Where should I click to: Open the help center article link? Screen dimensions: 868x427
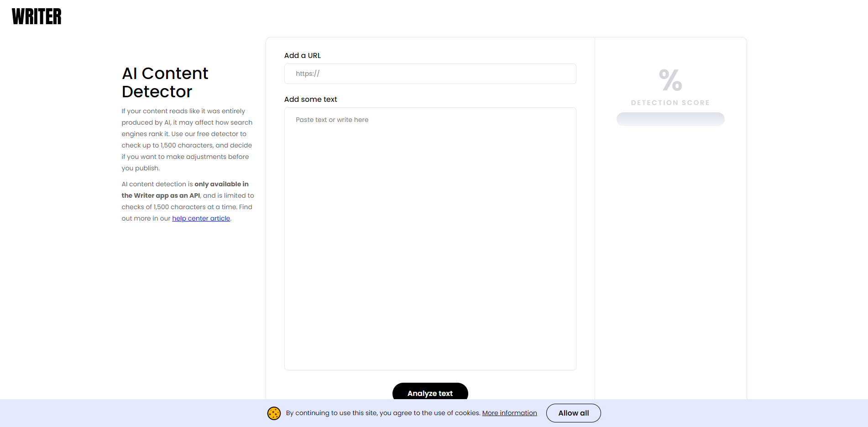click(x=201, y=218)
